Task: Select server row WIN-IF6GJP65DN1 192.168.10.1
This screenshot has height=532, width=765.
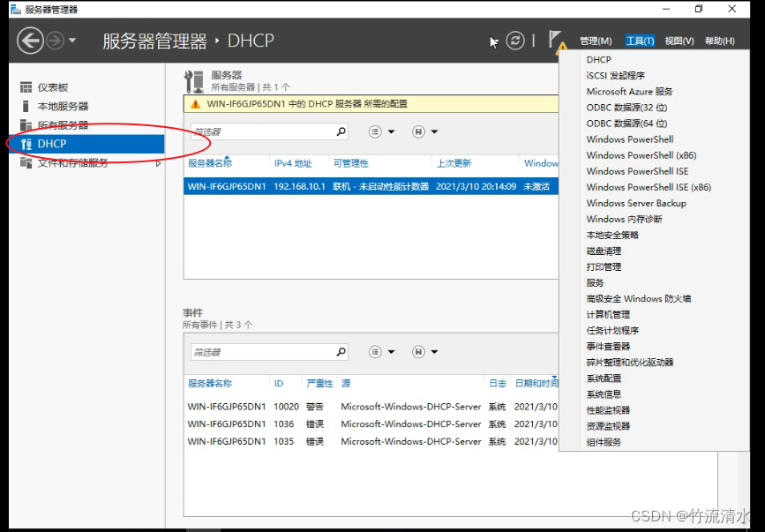Action: click(371, 186)
